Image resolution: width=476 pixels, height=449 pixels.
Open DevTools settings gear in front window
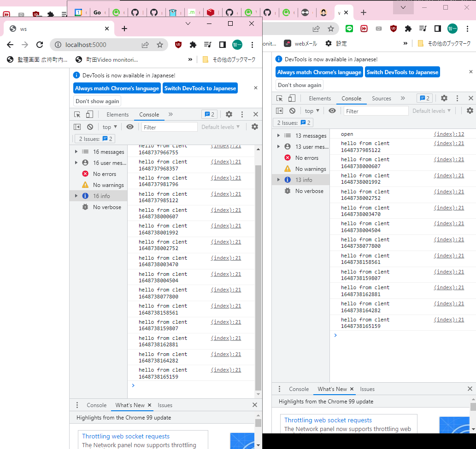click(229, 115)
